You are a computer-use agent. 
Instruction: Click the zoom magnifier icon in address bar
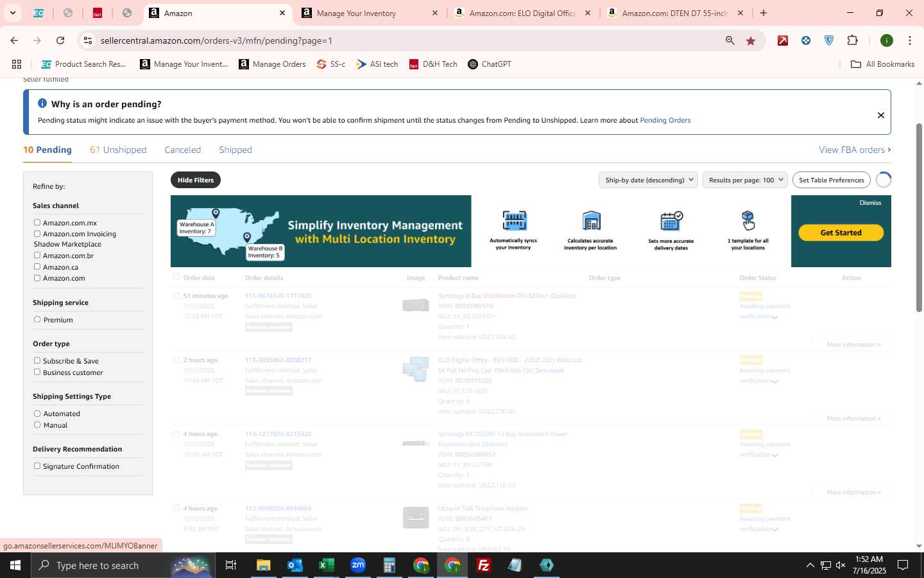tap(730, 40)
